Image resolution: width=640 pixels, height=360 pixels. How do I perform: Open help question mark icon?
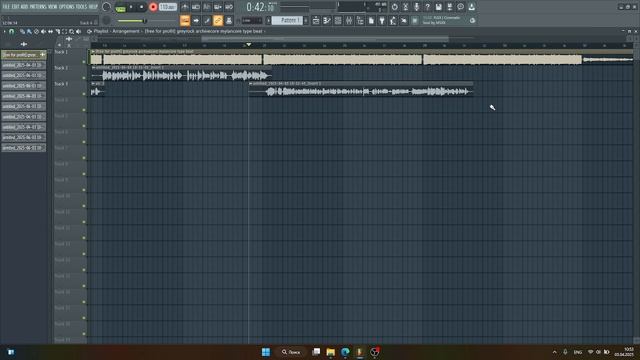[x=427, y=7]
